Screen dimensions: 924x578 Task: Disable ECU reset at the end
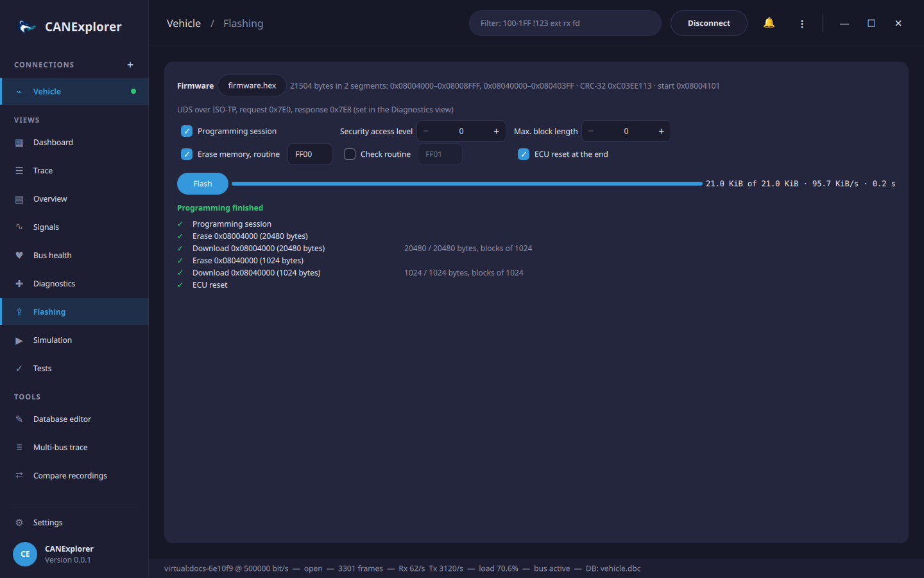524,154
